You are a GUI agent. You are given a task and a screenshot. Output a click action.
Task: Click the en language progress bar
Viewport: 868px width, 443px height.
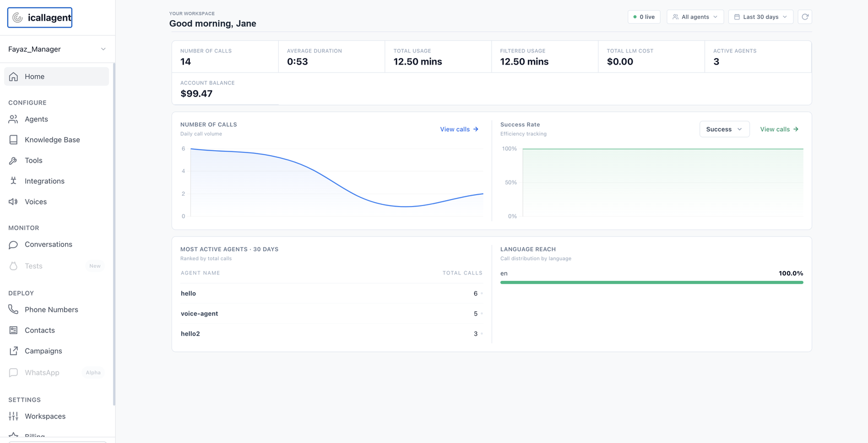pos(652,283)
